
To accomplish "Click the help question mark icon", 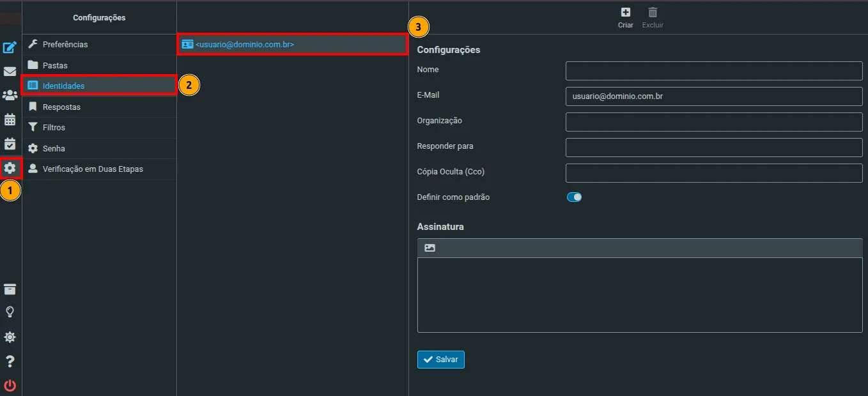I will 10,362.
